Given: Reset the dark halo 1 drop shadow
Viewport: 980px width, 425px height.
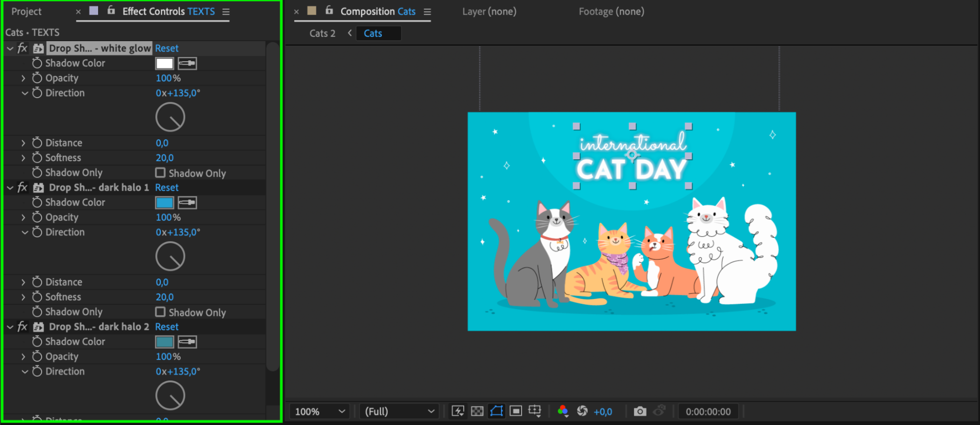Looking at the screenshot, I should click(x=167, y=187).
